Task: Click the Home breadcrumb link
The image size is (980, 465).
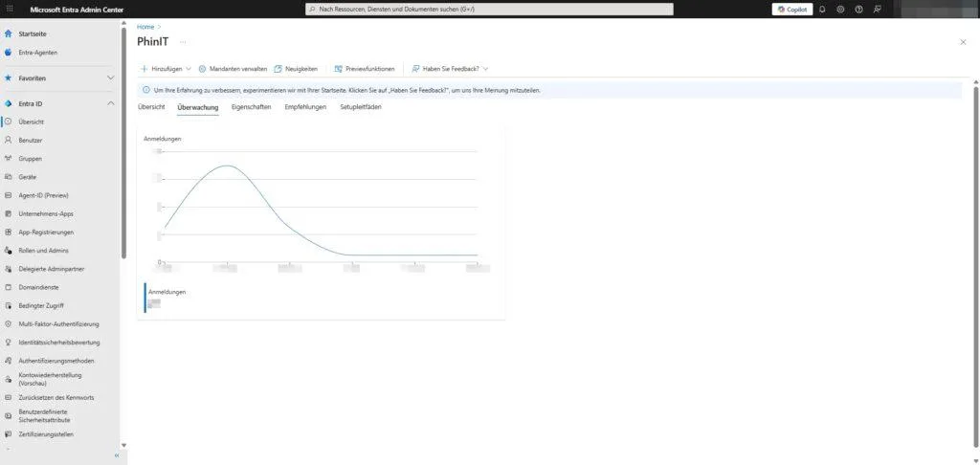Action: (145, 27)
